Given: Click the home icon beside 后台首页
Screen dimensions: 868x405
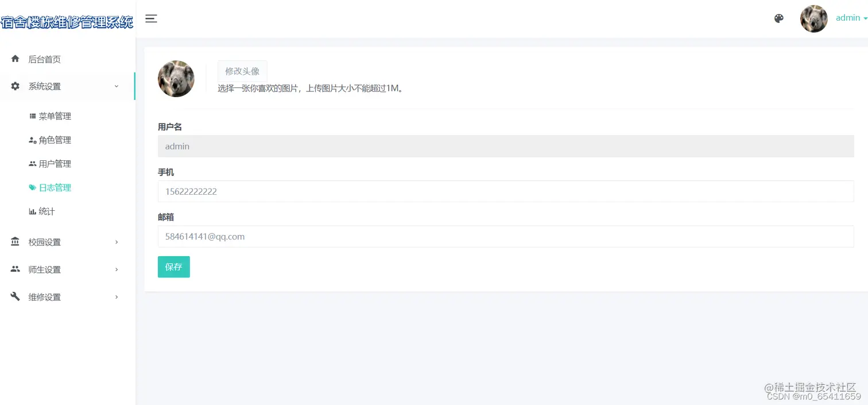Looking at the screenshot, I should (x=15, y=59).
